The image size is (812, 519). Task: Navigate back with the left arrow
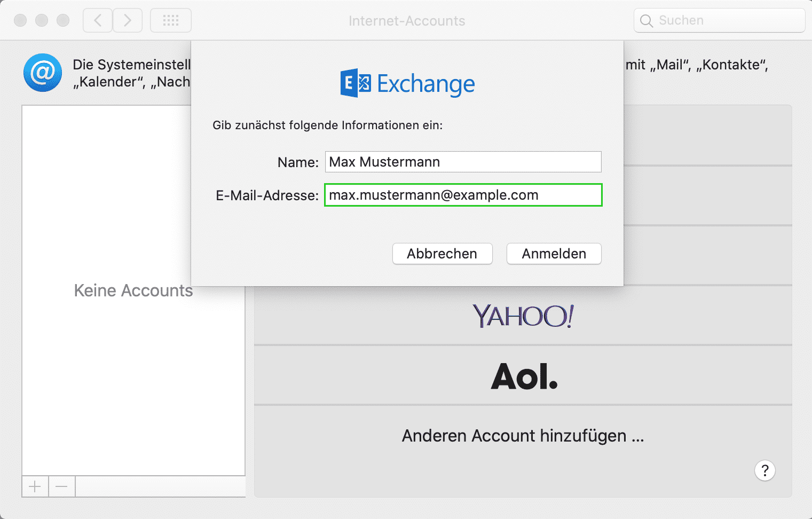pos(97,20)
